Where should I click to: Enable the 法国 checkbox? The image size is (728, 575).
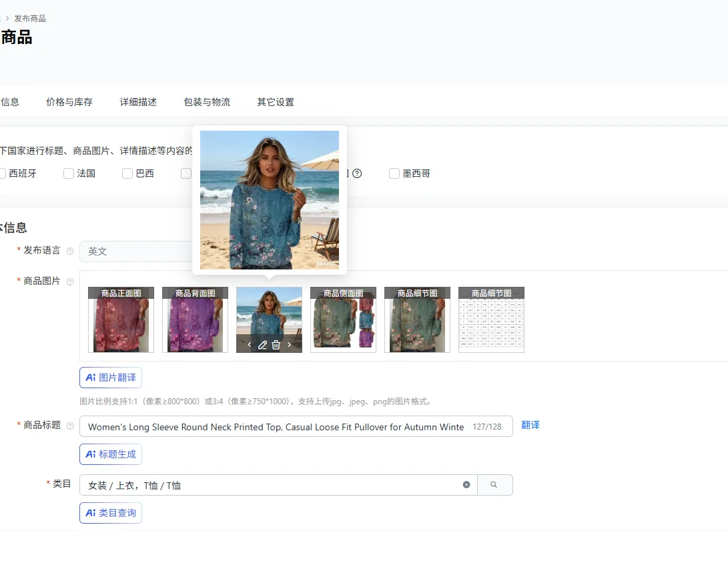click(69, 173)
